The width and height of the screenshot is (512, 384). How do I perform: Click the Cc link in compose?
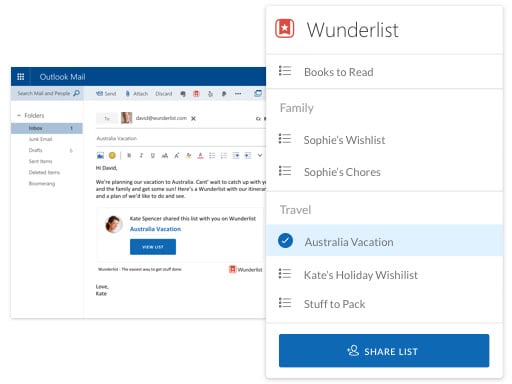tap(258, 119)
